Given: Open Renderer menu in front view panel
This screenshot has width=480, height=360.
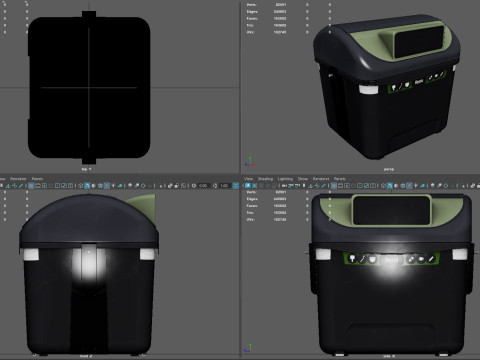Looking at the screenshot, I should coord(18,179).
